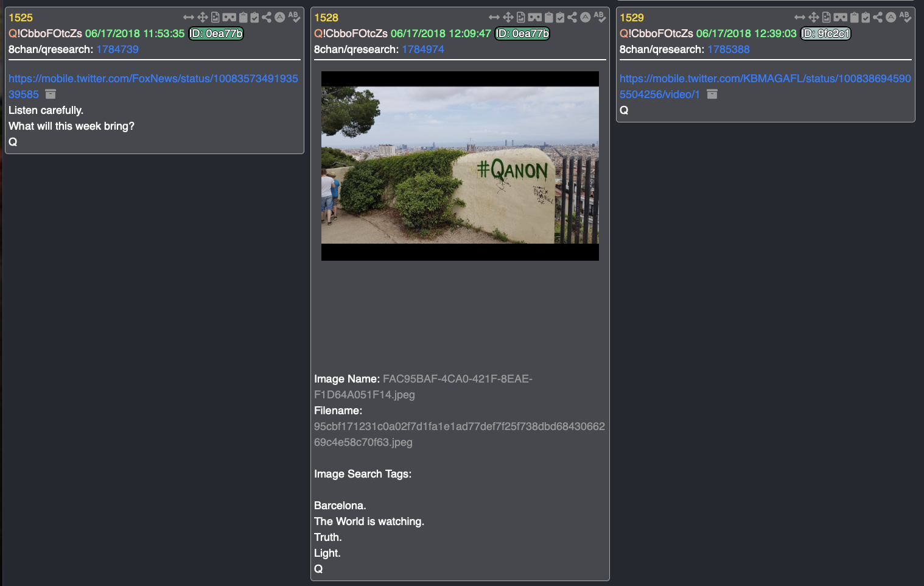Viewport: 924px width, 586px height.
Task: Click ID badge 9fc2c1 on post 1529
Action: tap(825, 34)
